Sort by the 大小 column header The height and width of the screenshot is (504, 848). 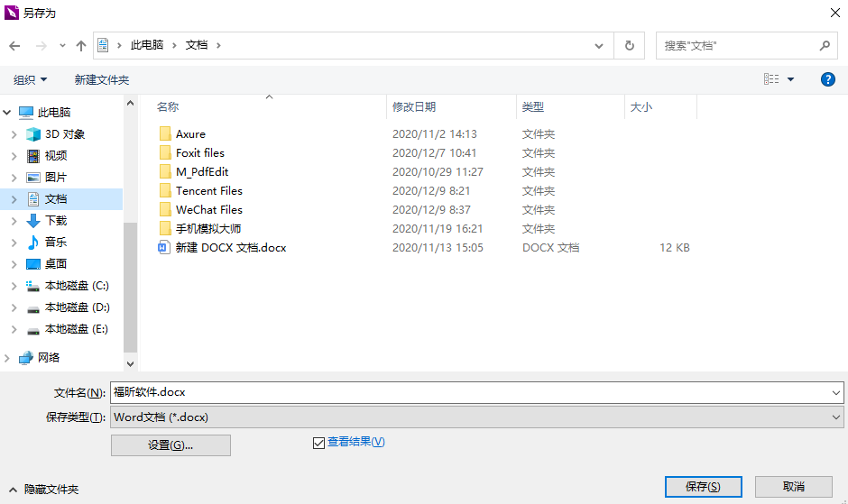[x=641, y=107]
